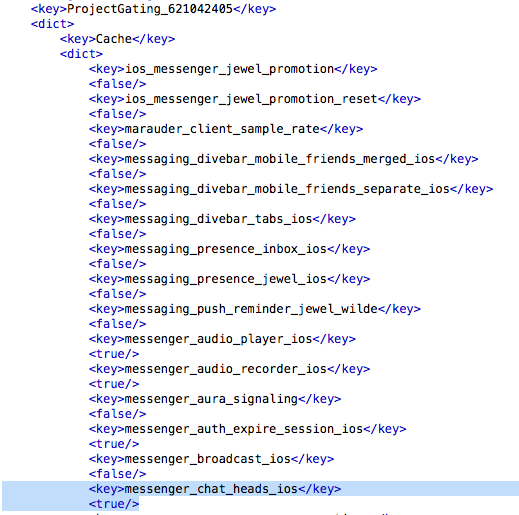Select the messenger_auth_expire_session_ios key line
This screenshot has width=519, height=515.
(247, 429)
